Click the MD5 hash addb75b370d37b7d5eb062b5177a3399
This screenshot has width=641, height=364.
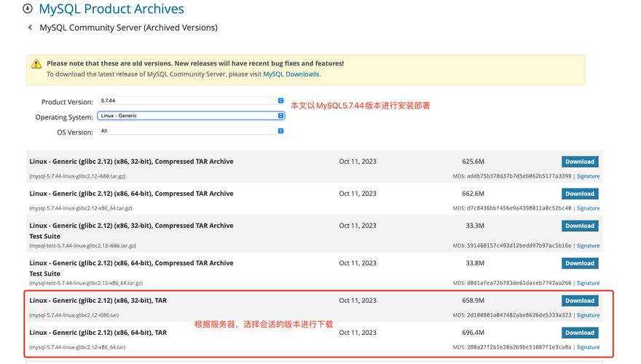(x=519, y=176)
